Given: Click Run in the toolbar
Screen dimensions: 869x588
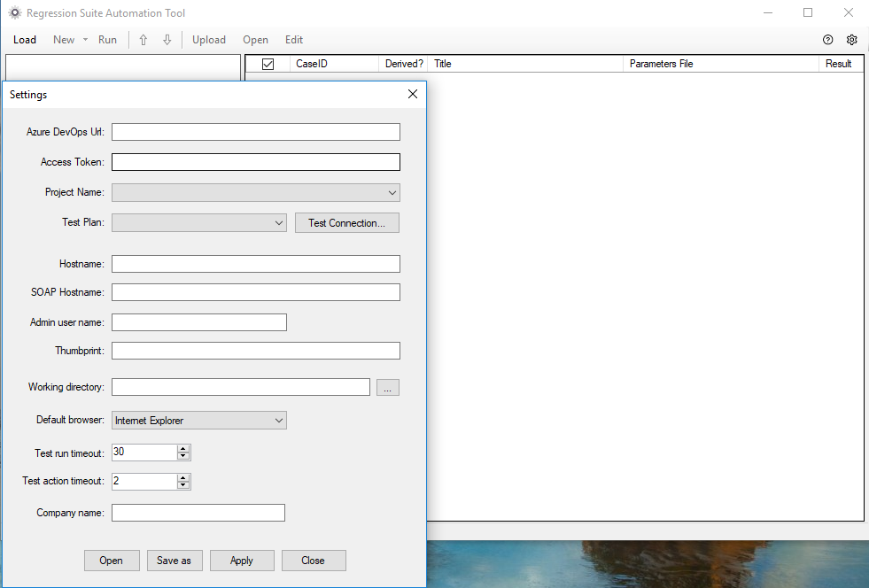Looking at the screenshot, I should pyautogui.click(x=107, y=40).
